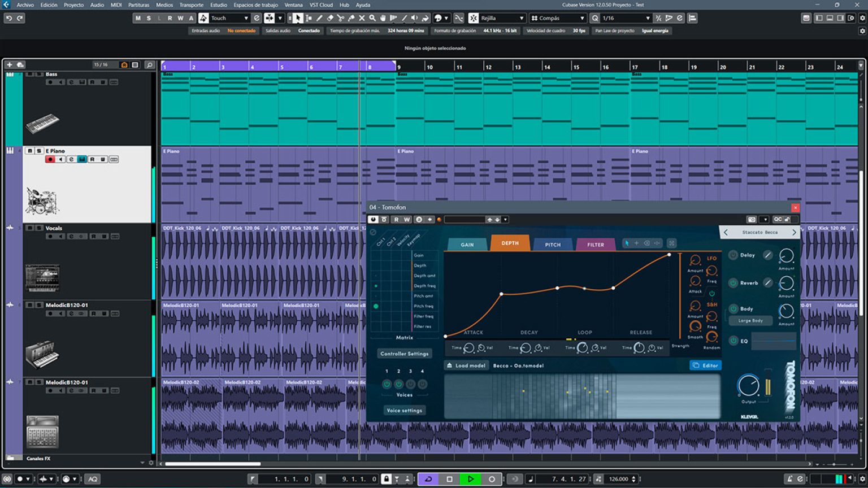Open color tool dropdown arrow
This screenshot has width=868, height=488.
tap(446, 18)
